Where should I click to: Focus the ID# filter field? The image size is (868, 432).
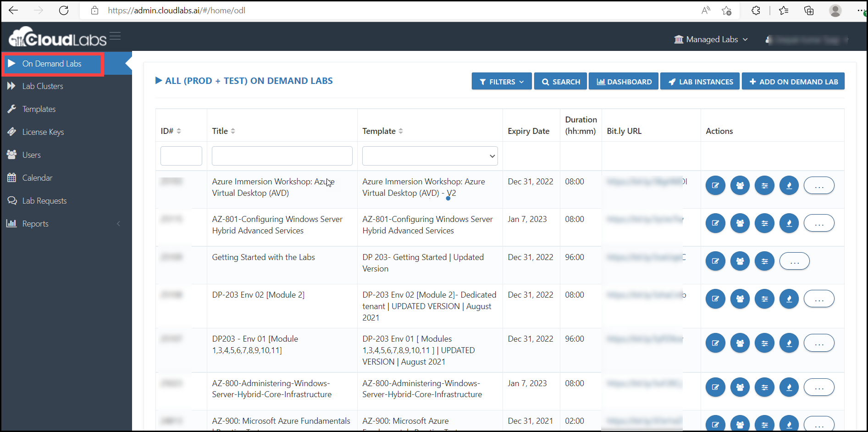(x=181, y=156)
